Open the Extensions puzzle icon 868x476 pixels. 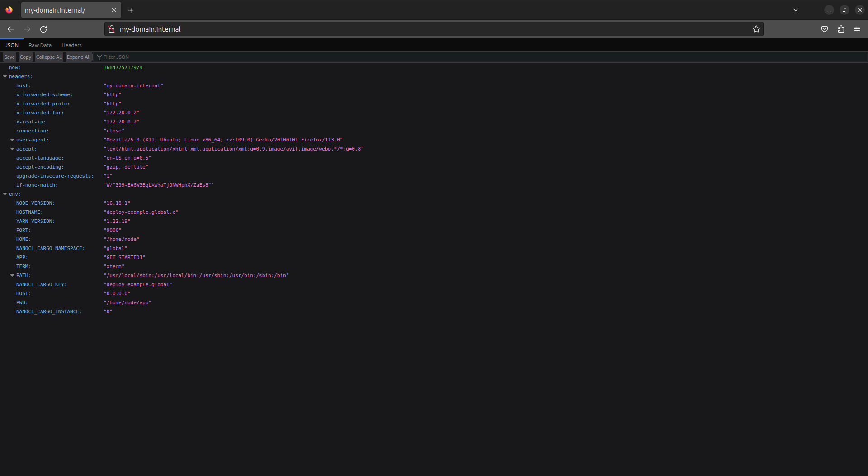[841, 29]
